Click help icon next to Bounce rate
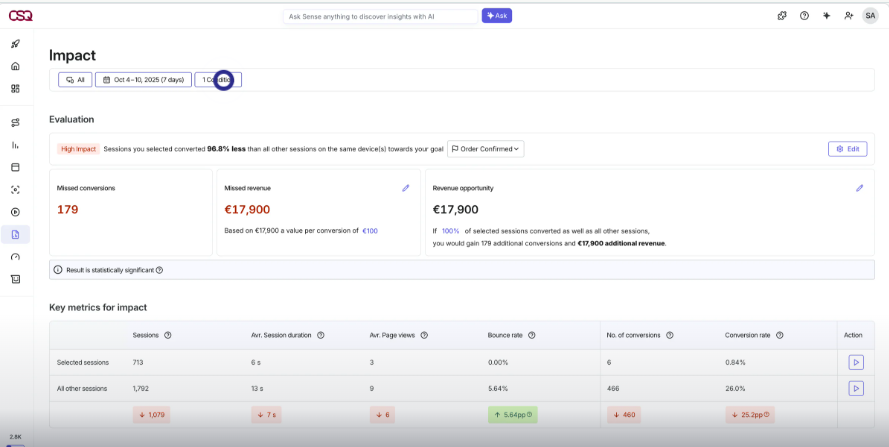Viewport: 889px width, 447px height. tap(532, 335)
